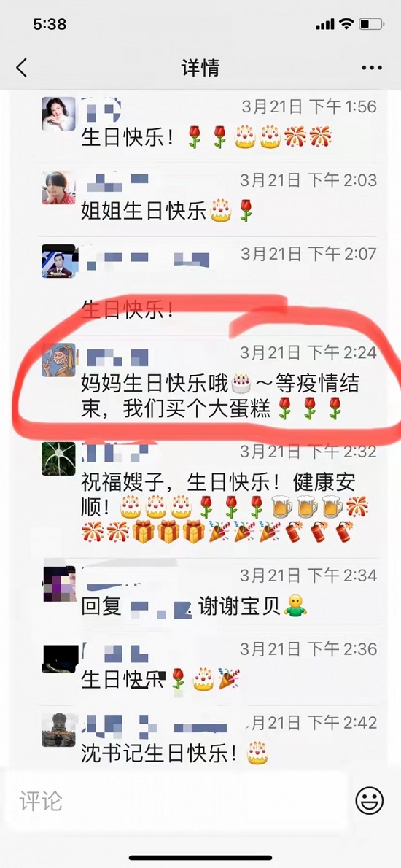Tap the 评论 comment input field
Screen dimensions: 401x868
point(176,800)
